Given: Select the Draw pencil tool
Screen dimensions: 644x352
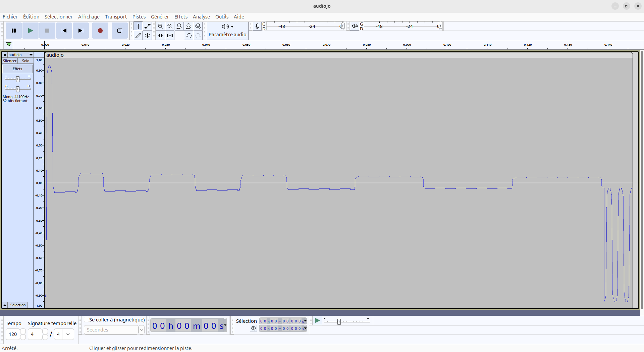Looking at the screenshot, I should pyautogui.click(x=138, y=36).
